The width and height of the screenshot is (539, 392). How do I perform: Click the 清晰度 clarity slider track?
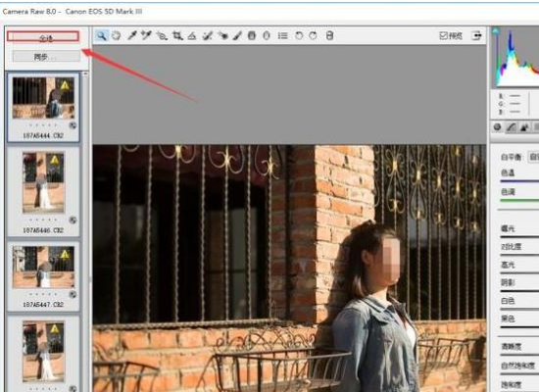point(519,355)
